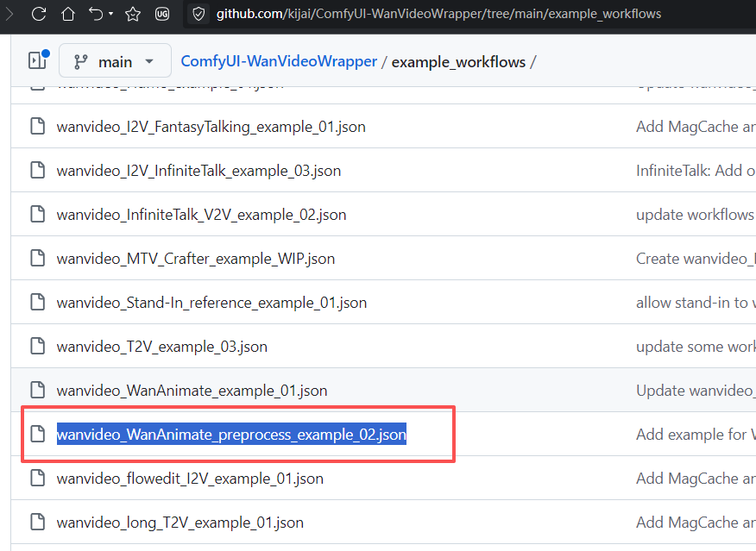
Task: Open "Update wanvideo_" commit message
Action: pos(696,390)
